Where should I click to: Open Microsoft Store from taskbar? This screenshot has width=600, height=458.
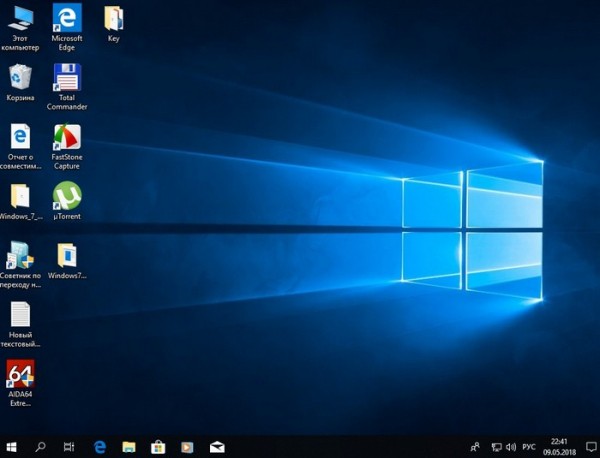click(158, 447)
